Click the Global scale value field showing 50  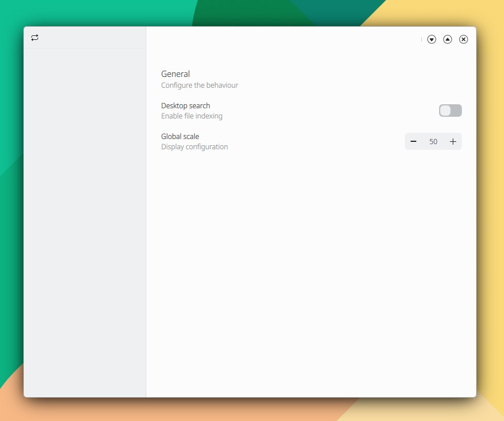(x=433, y=141)
